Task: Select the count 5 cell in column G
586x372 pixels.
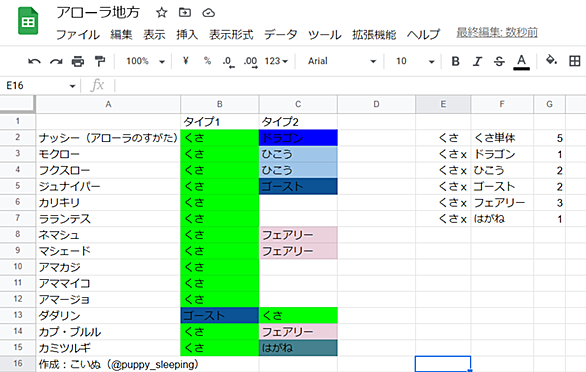Action: (549, 138)
